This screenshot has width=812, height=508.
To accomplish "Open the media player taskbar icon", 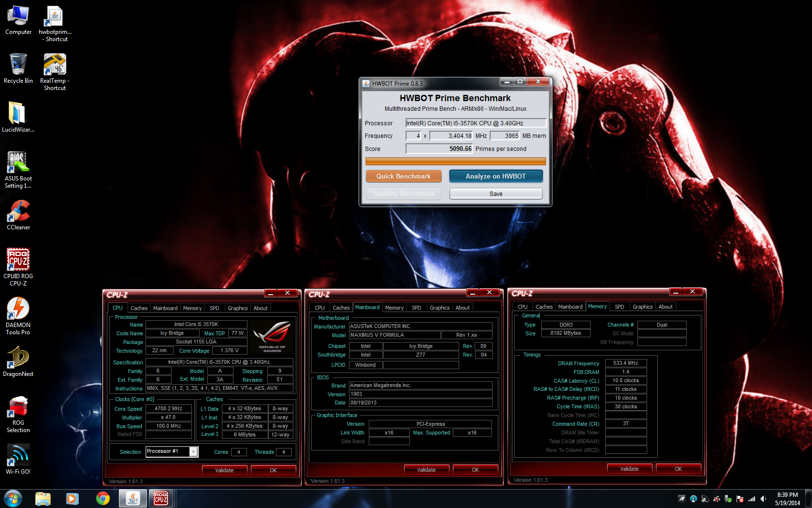I will [x=72, y=498].
